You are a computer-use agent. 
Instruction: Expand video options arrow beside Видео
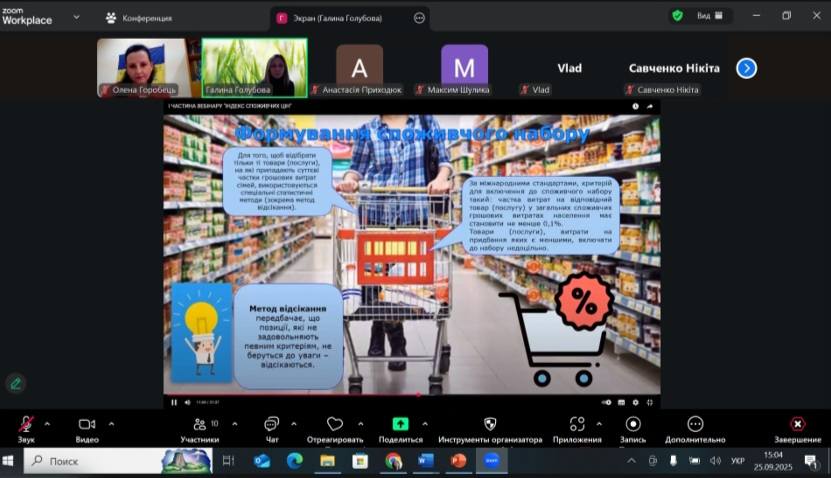click(x=111, y=423)
